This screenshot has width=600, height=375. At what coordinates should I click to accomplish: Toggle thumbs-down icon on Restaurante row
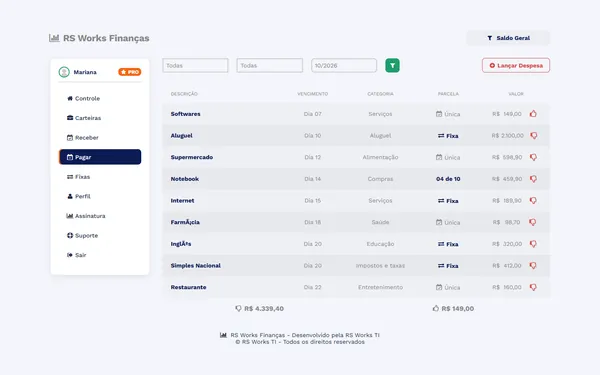coord(533,287)
